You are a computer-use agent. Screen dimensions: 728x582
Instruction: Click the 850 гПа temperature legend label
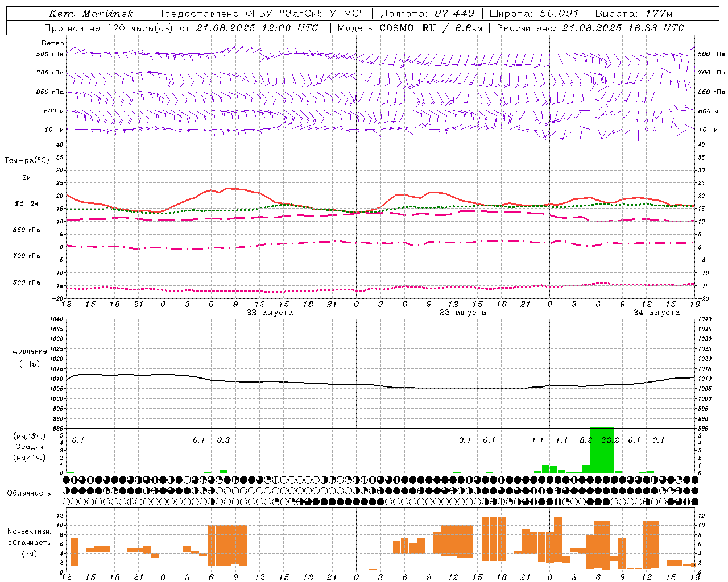(27, 230)
